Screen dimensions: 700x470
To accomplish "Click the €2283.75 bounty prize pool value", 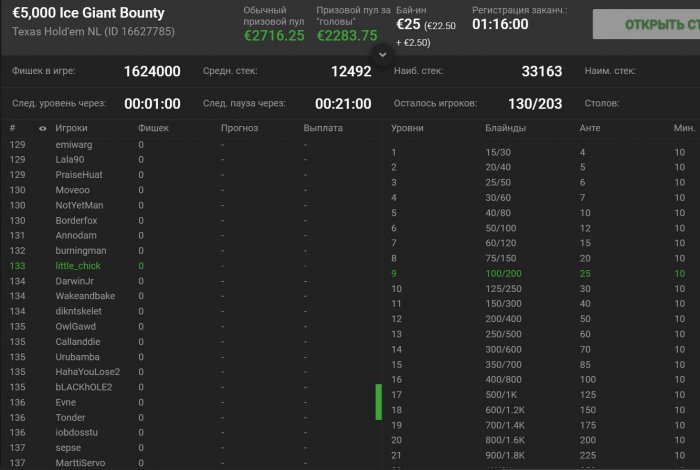I will (x=347, y=35).
